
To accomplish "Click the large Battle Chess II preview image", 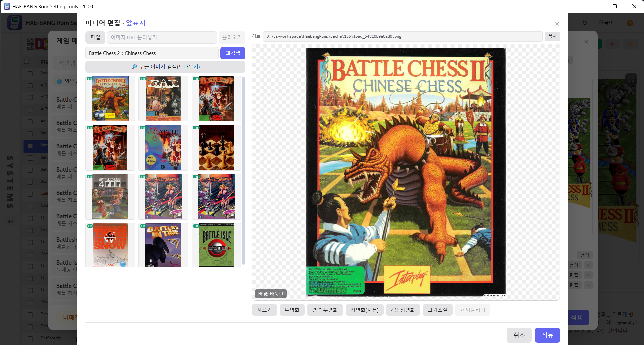I will click(x=406, y=172).
